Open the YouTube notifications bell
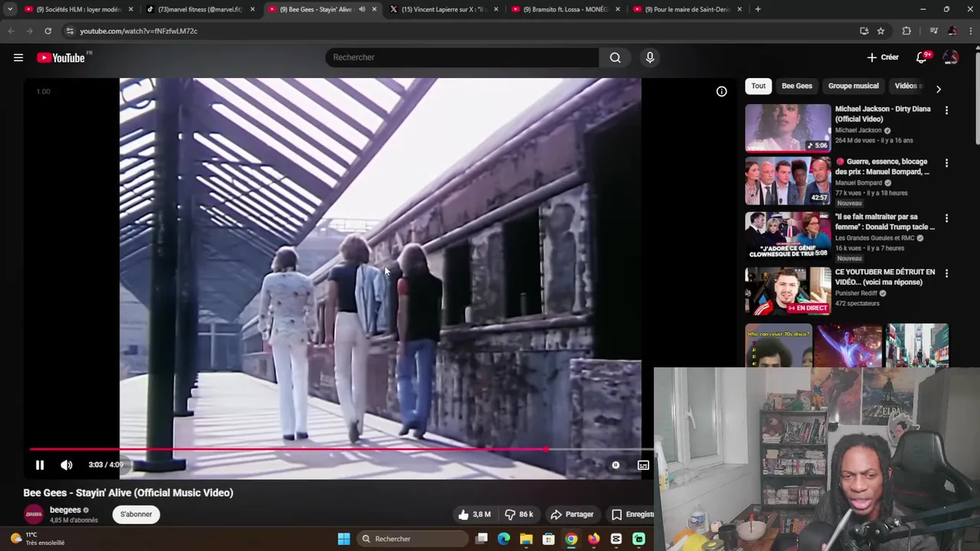 click(922, 57)
